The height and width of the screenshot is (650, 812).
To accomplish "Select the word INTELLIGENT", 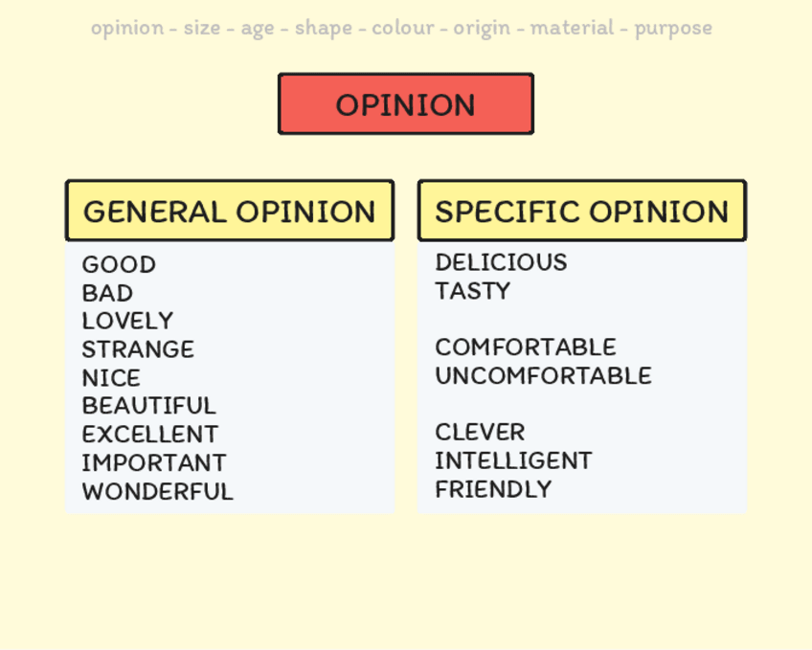I will (513, 460).
